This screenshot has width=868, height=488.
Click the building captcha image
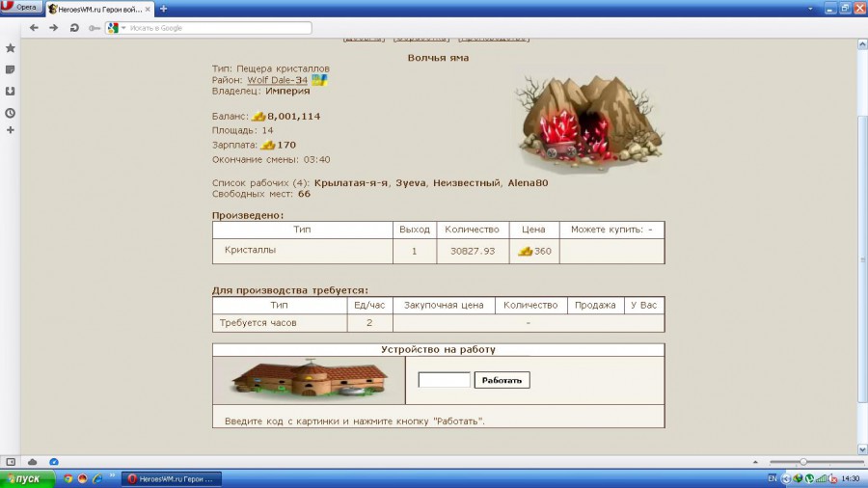pyautogui.click(x=309, y=380)
